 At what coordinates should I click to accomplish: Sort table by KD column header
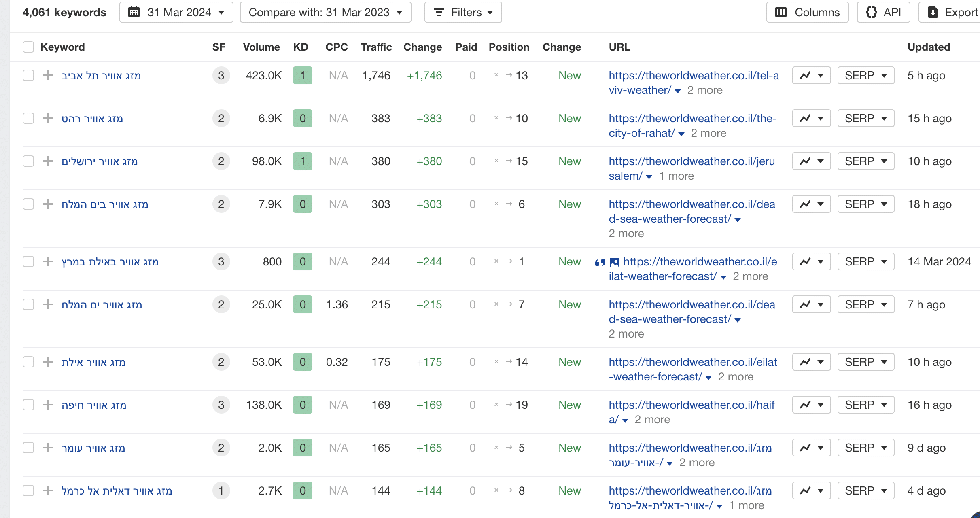tap(301, 47)
